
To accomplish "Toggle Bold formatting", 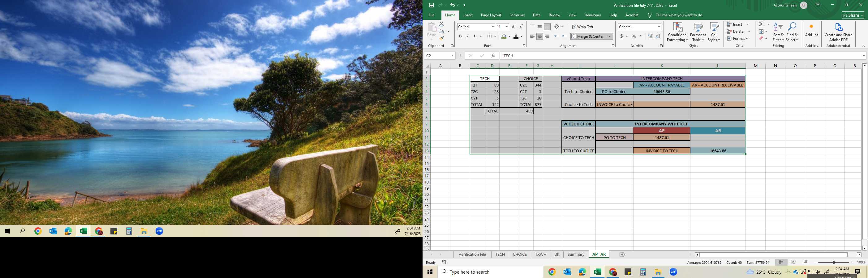I will (x=460, y=36).
